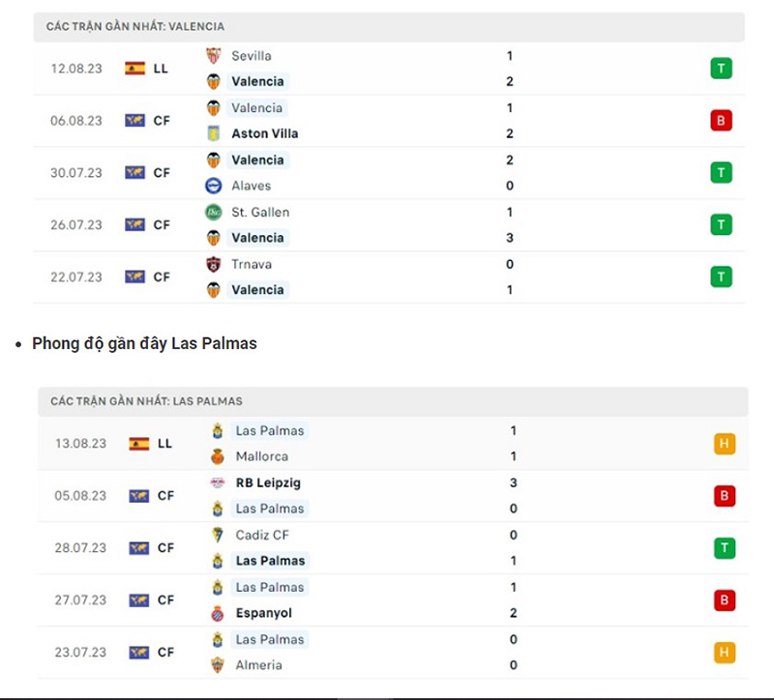Click the Sevilla club crest
774x700 pixels.
pyautogui.click(x=215, y=56)
